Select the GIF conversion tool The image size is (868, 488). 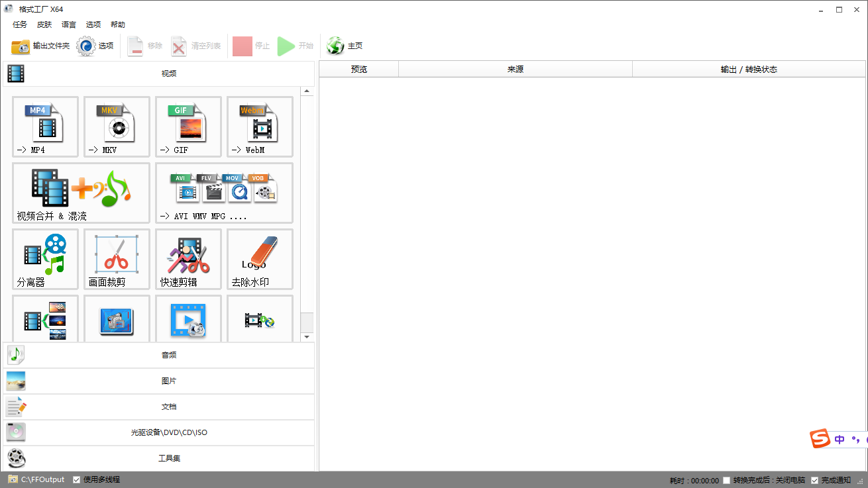tap(188, 126)
